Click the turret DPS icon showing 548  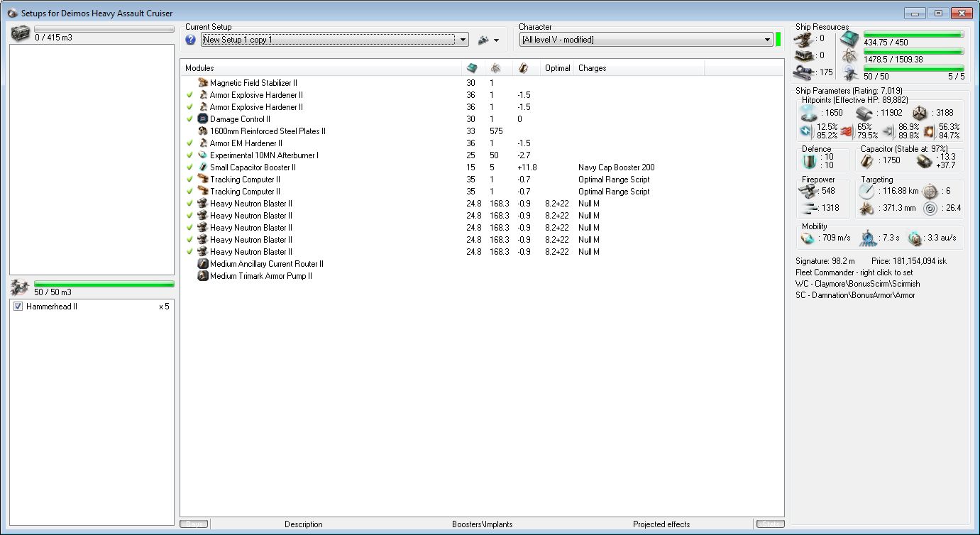(x=810, y=191)
